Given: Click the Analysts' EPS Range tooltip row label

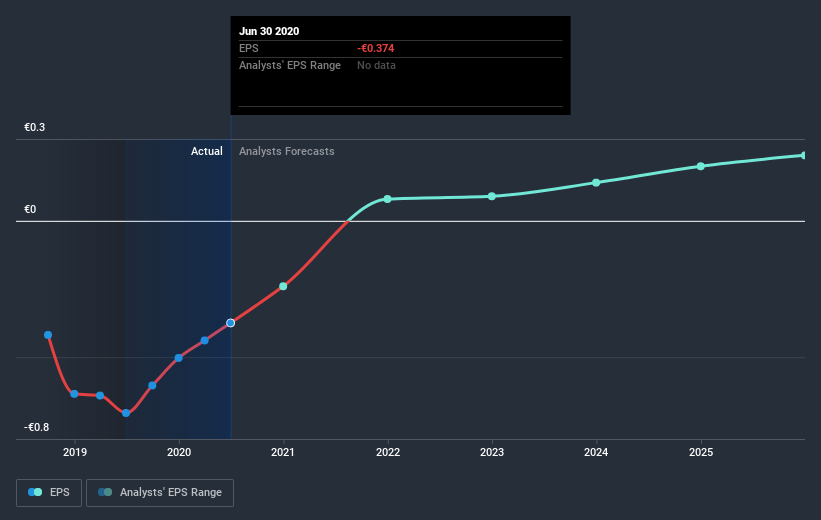Looking at the screenshot, I should [x=290, y=65].
